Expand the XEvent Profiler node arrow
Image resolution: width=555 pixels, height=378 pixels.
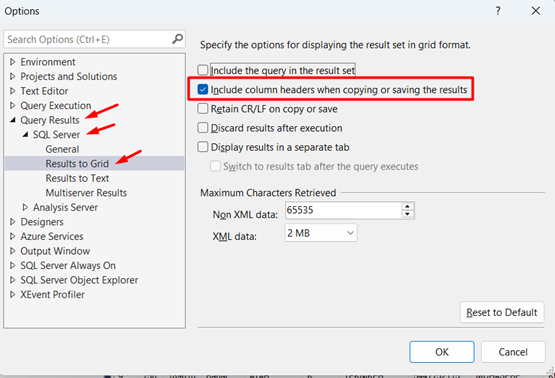tap(13, 294)
